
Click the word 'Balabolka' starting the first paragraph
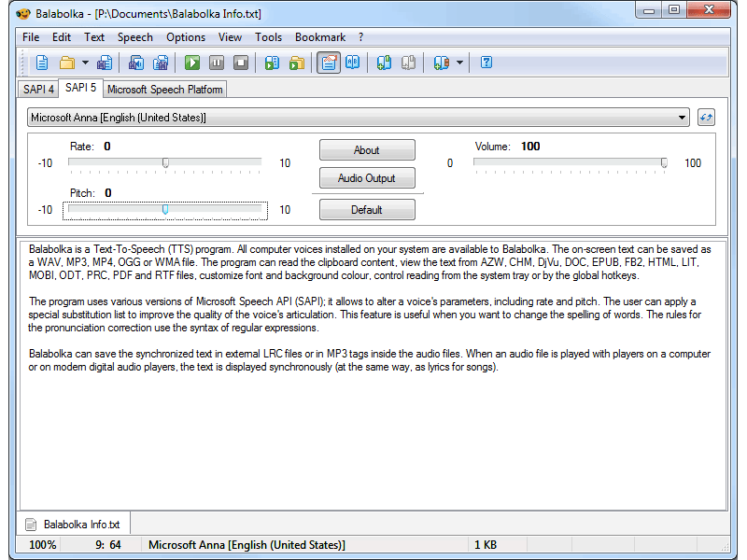pyautogui.click(x=50, y=249)
